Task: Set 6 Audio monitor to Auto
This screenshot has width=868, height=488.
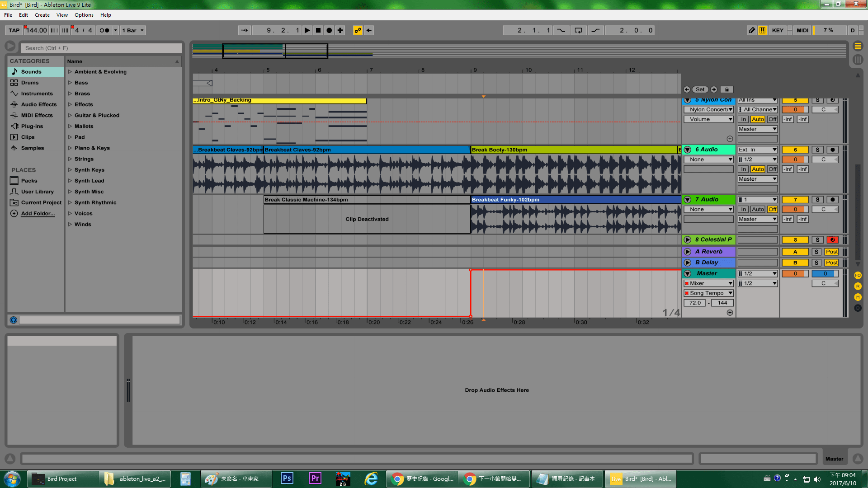Action: click(758, 169)
